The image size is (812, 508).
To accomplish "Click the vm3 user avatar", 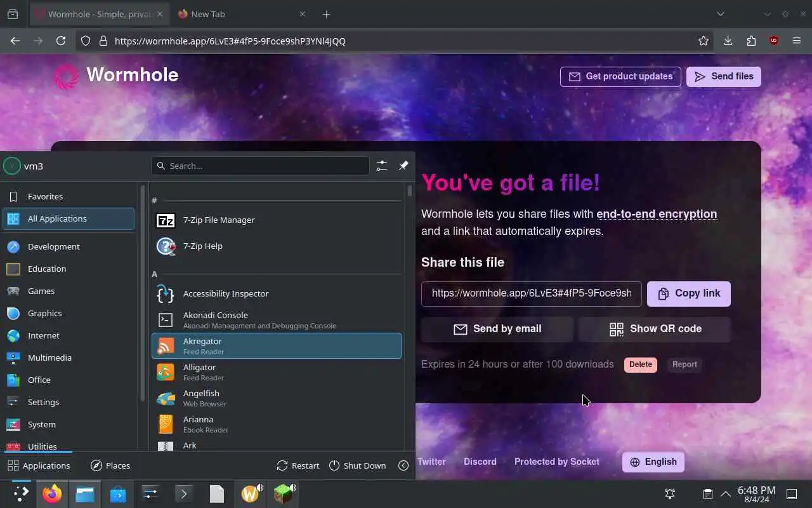I will click(12, 166).
